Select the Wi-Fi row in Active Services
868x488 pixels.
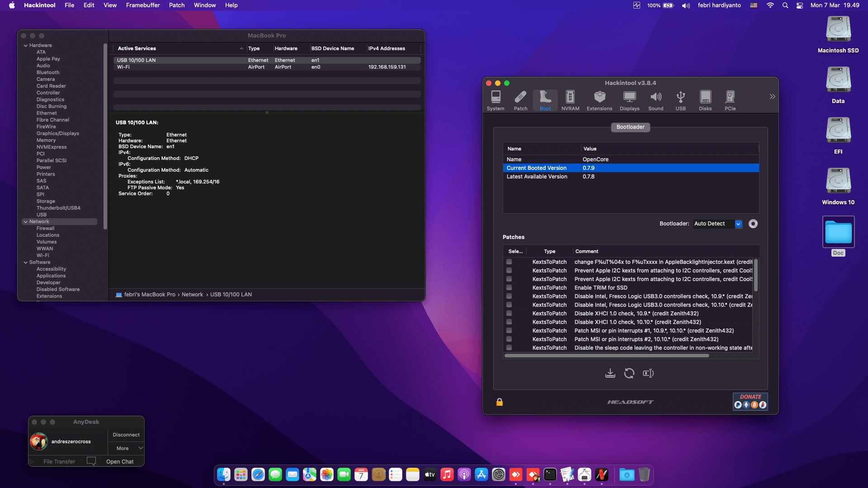(x=267, y=67)
